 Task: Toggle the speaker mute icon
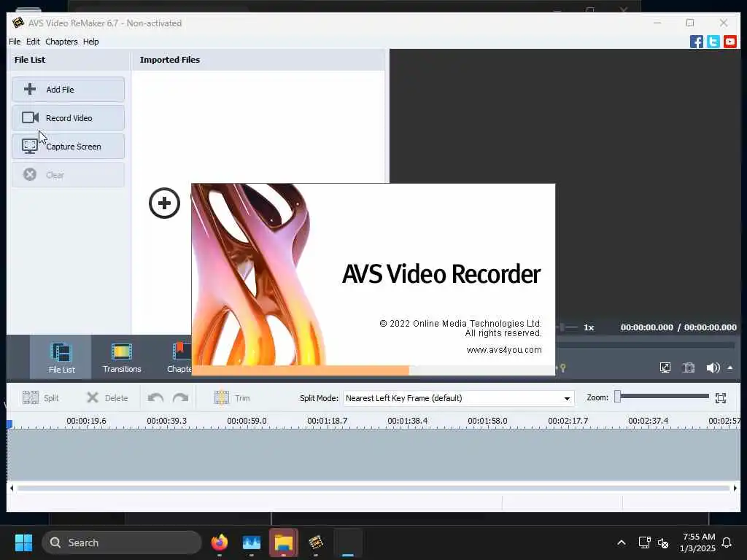click(713, 367)
